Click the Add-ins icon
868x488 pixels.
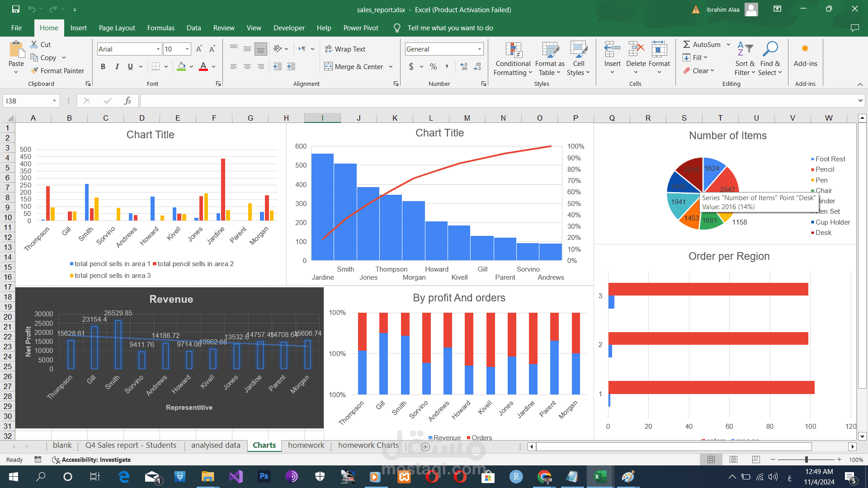coord(805,49)
